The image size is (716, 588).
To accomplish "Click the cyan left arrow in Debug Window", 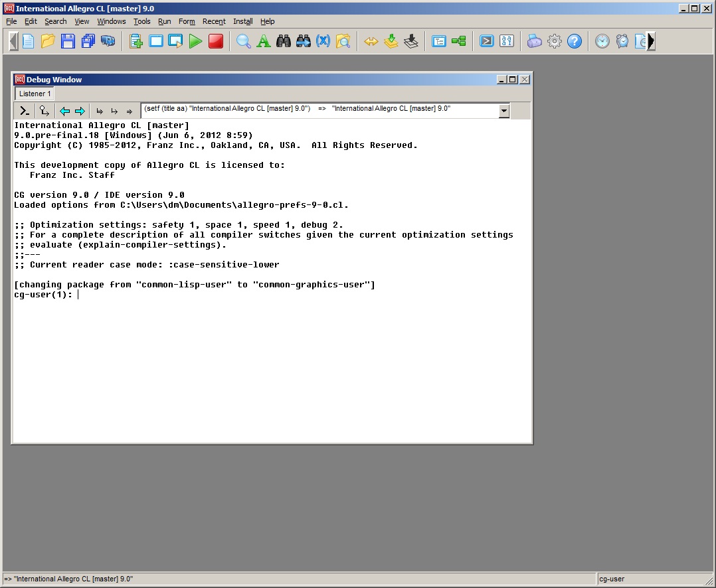I will coord(64,111).
